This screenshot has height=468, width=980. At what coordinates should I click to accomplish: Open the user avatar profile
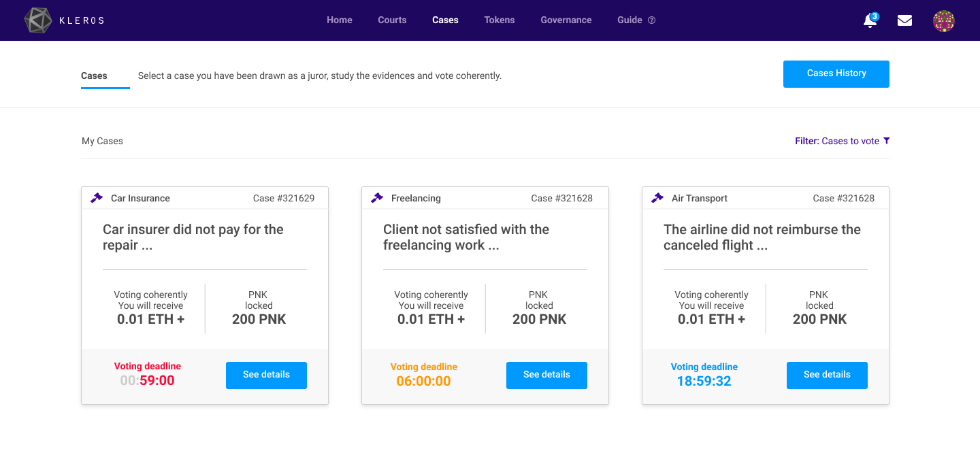943,21
